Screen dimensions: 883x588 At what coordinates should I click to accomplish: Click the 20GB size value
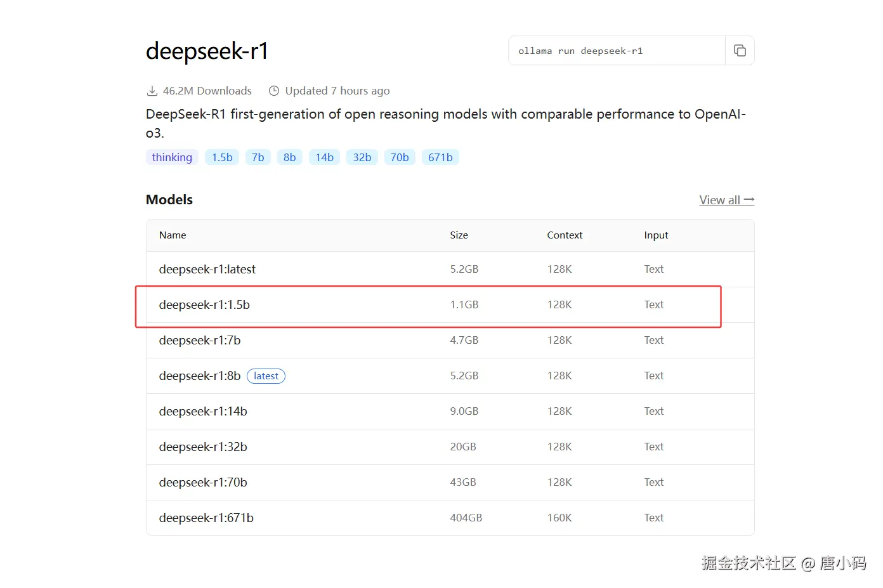(463, 447)
